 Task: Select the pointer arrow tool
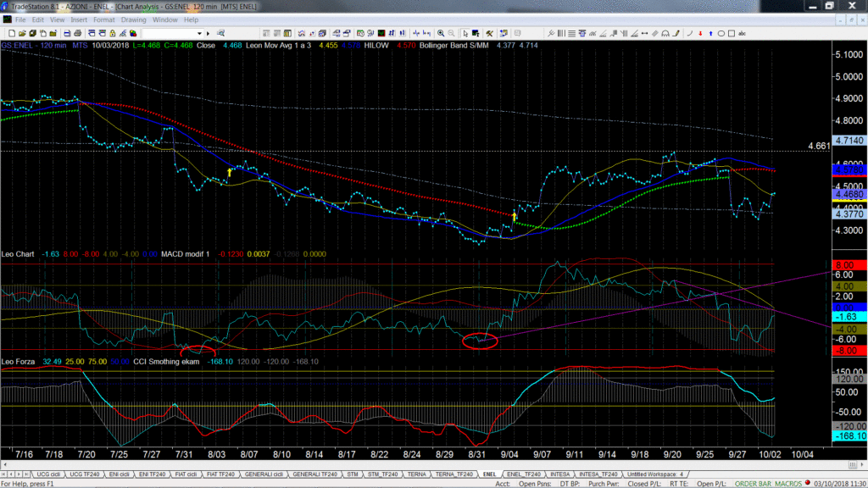coord(465,33)
